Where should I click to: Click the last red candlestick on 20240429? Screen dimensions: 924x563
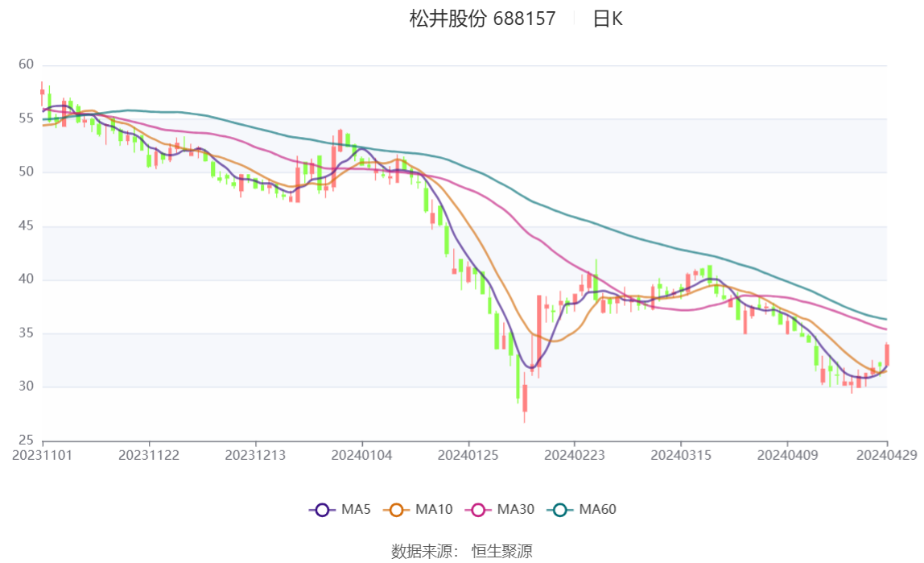[887, 355]
